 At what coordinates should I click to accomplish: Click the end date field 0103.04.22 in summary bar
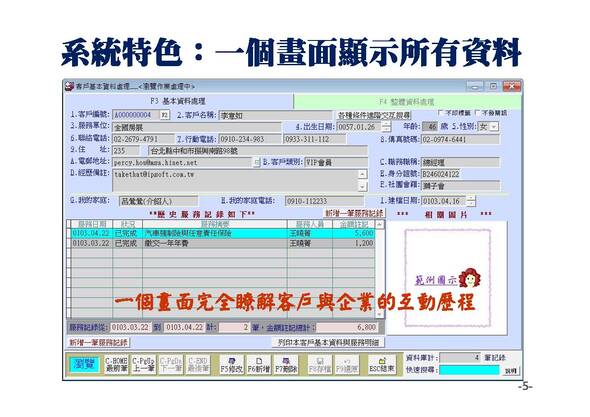[x=185, y=327]
